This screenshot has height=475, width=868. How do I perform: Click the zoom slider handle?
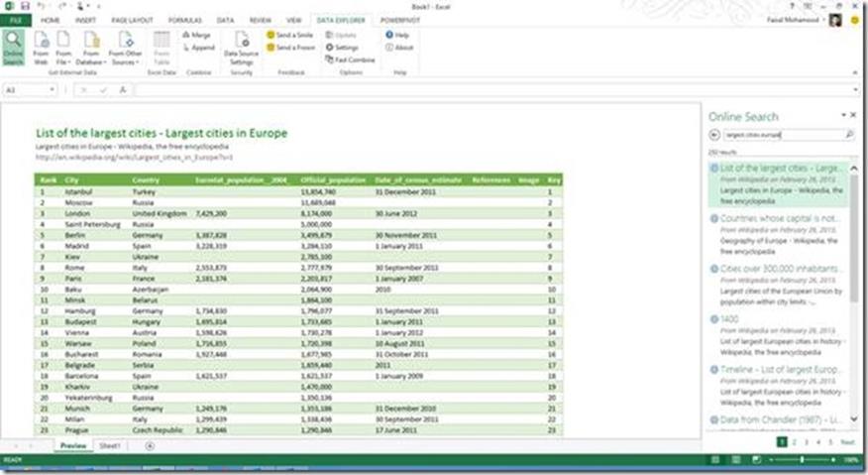point(803,460)
